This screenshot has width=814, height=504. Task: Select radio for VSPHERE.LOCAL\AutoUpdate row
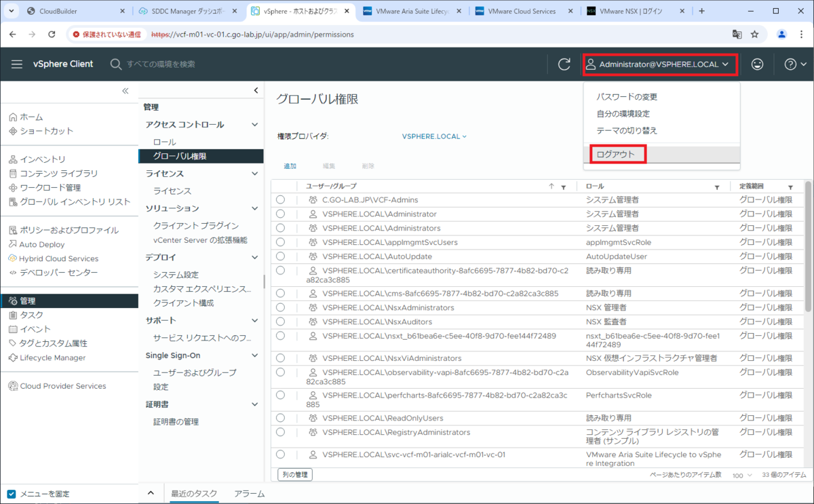click(281, 256)
